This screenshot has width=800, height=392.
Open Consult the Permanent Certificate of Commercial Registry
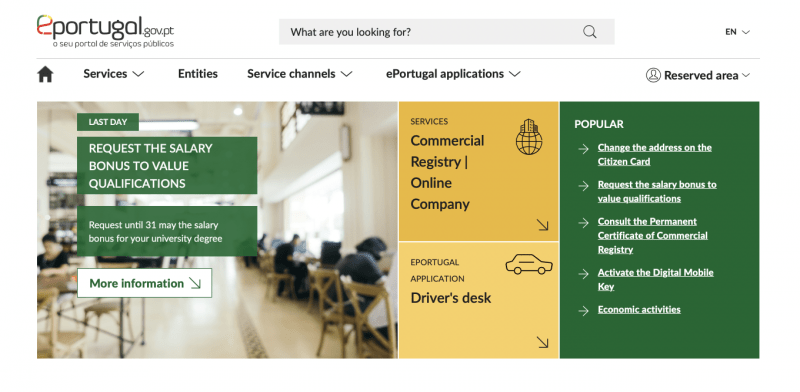(653, 235)
